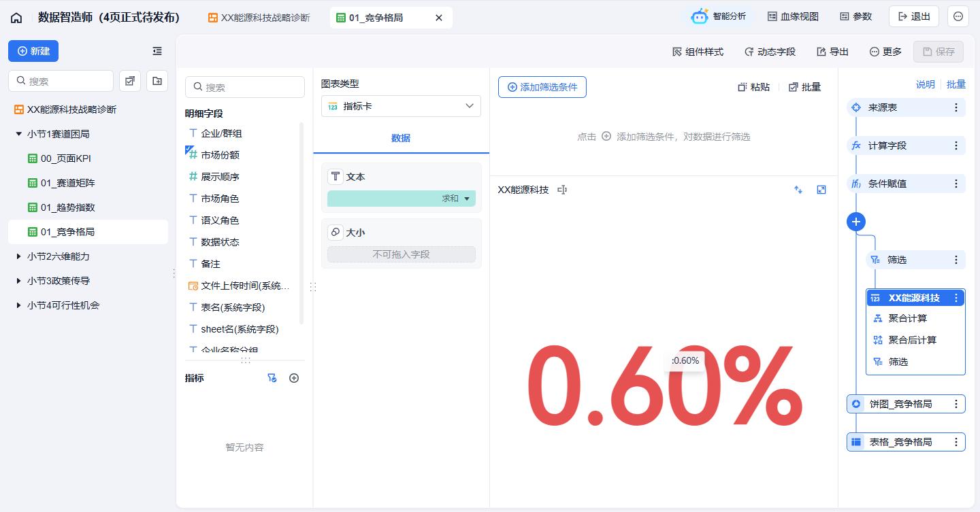
Task: Expand the 小节4可行性机会 section
Action: 19,305
